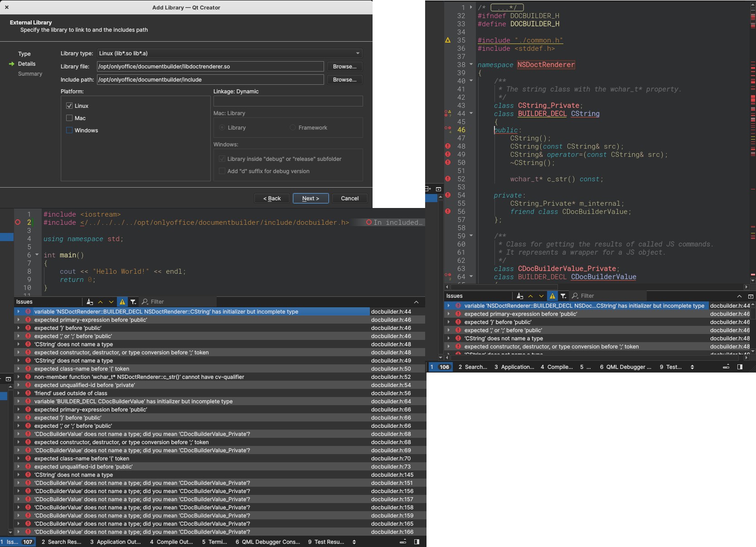Go to next issue in left Issues panel
This screenshot has width=756, height=547.
pos(111,302)
